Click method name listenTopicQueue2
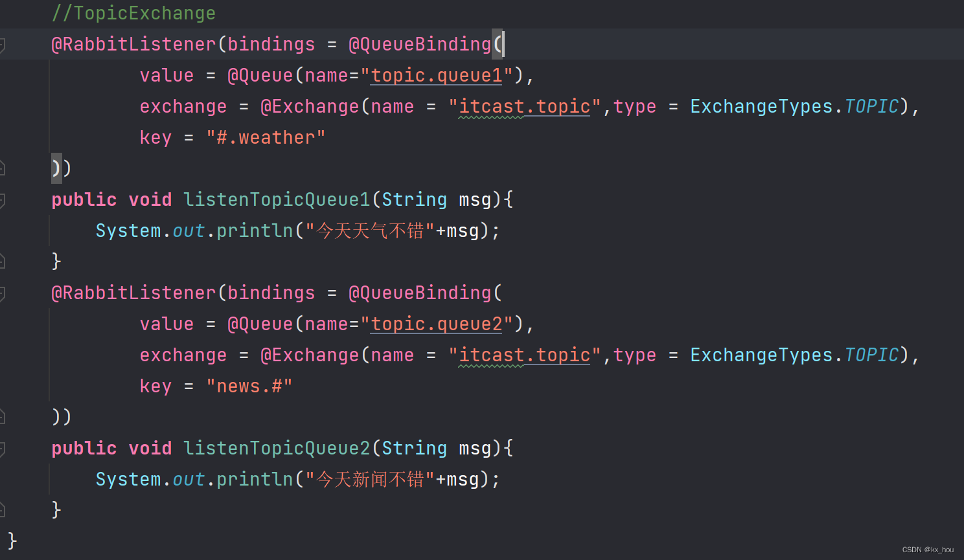Screen dimensions: 964x560 click(277, 448)
